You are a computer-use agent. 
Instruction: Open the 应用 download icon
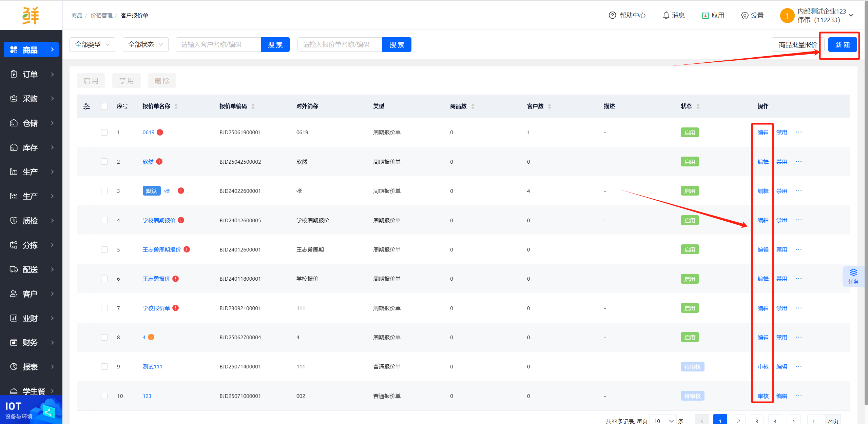(x=705, y=15)
